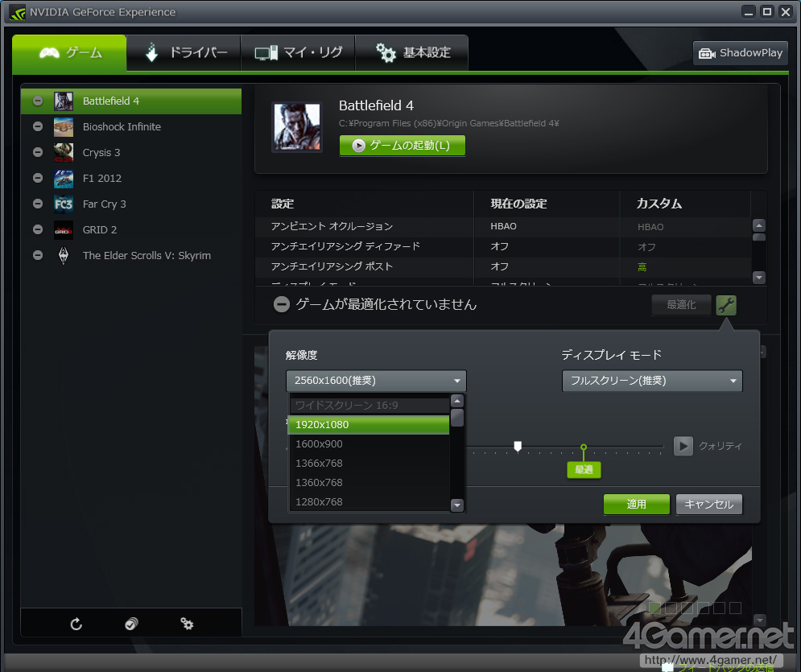This screenshot has width=801, height=672.
Task: Launch game with ゲームの起動(L) button
Action: (402, 146)
